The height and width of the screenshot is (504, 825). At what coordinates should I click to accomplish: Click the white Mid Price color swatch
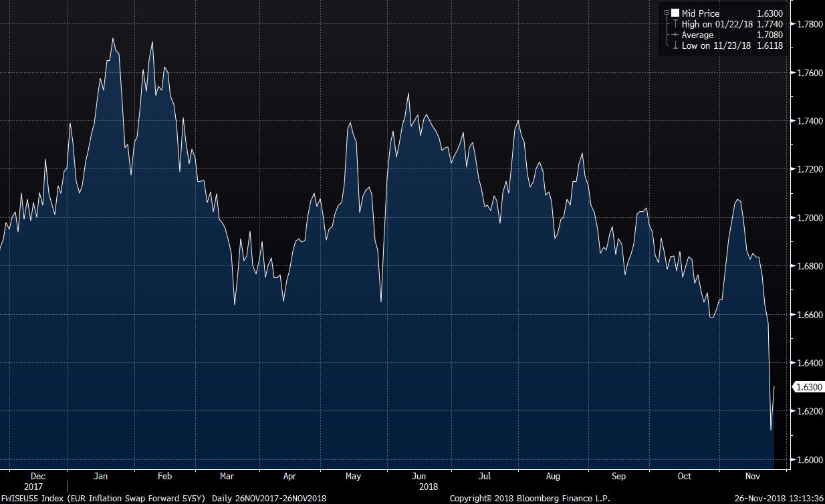[x=675, y=13]
